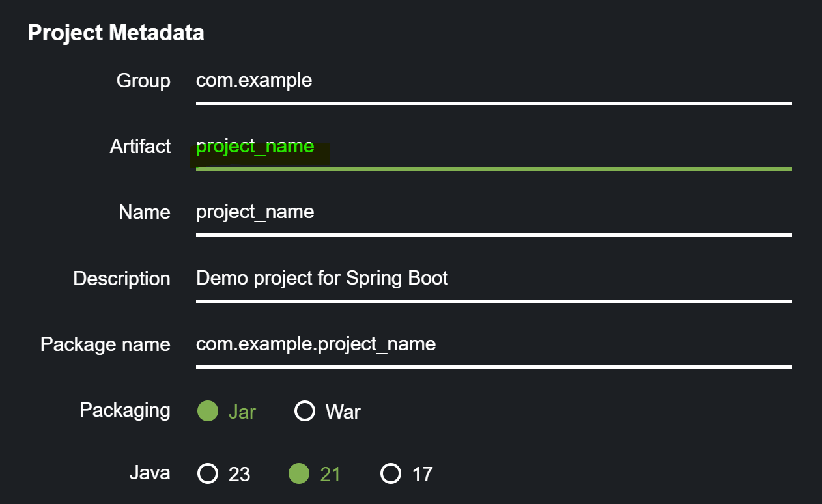Choose the War packaging radio circle

click(x=305, y=412)
